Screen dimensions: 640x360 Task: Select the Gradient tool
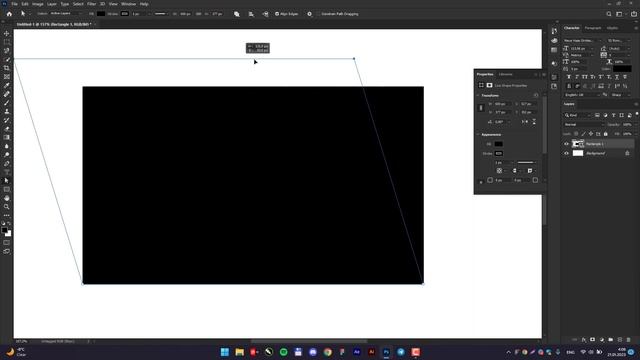coord(7,138)
